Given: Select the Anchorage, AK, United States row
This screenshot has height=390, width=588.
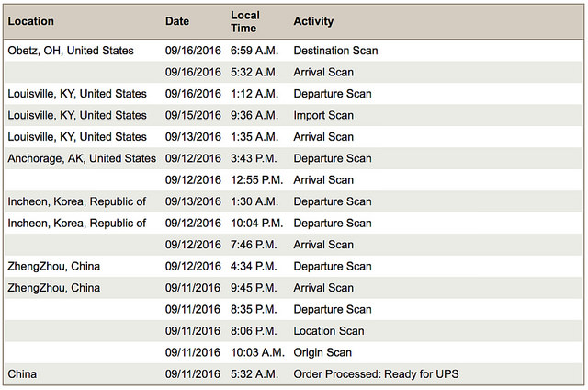Looking at the screenshot, I should point(294,158).
